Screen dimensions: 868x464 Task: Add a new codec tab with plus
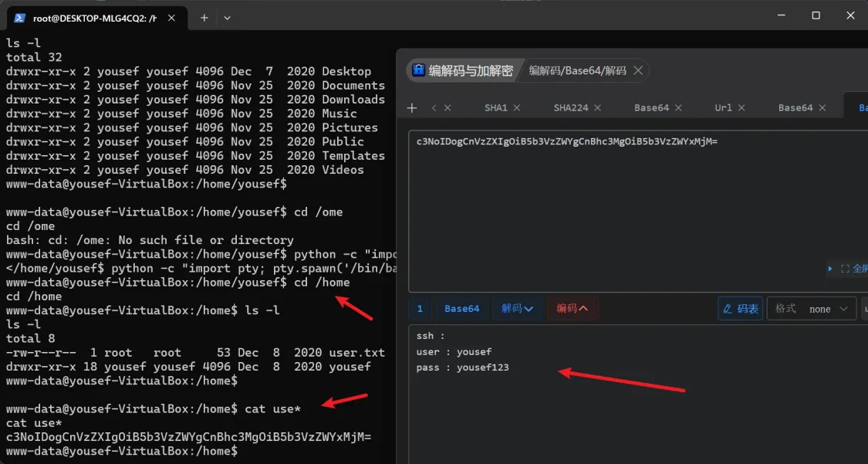pyautogui.click(x=412, y=108)
